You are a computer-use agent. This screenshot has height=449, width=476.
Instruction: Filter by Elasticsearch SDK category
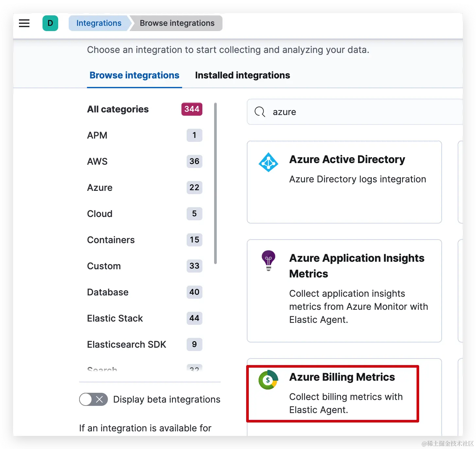[144, 344]
